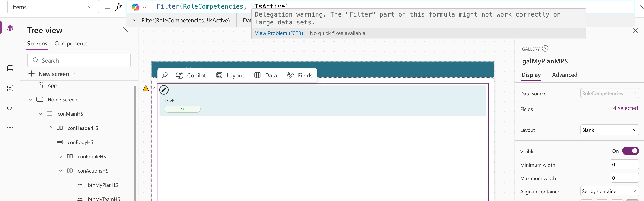644x201 pixels.
Task: Switch to the Screens tab
Action: point(37,44)
